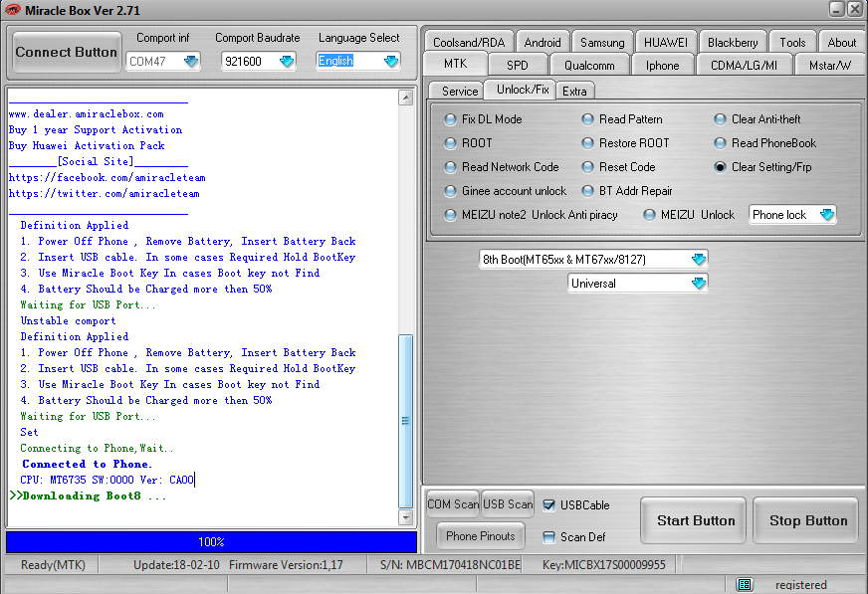
Task: Select MEIZU Unlock radio button
Action: pos(649,215)
